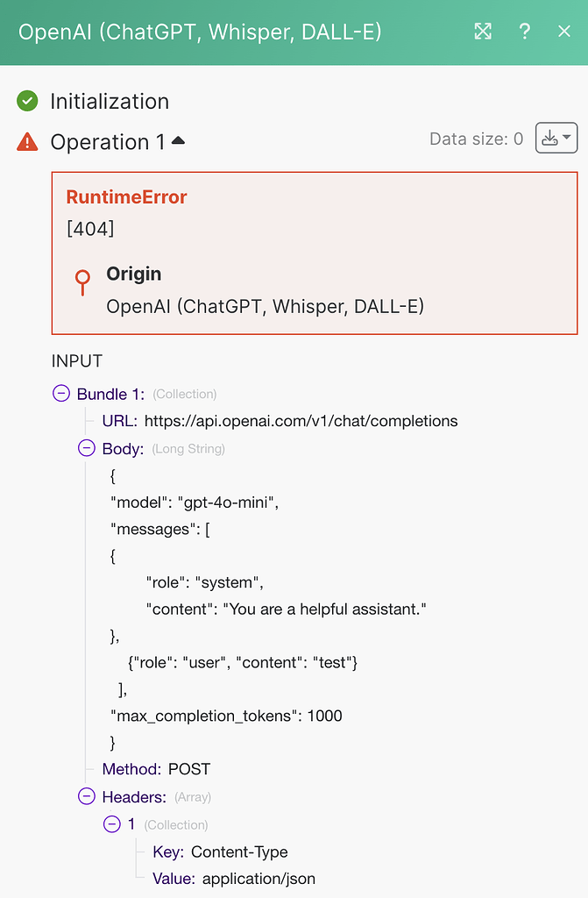The image size is (588, 898).
Task: Collapse the Body long string node
Action: 87,448
